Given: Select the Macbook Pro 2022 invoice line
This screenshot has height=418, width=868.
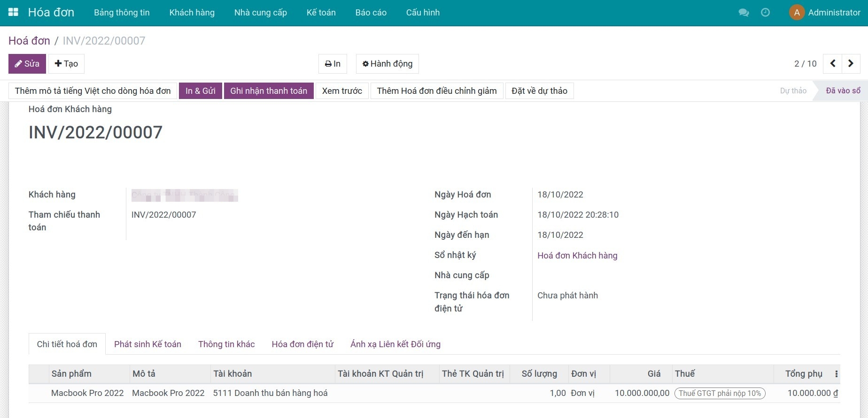Looking at the screenshot, I should tap(87, 393).
